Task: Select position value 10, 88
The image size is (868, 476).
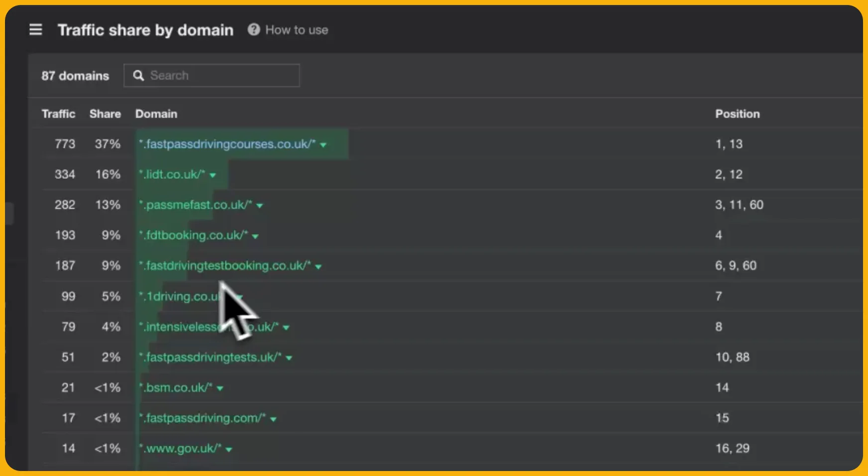Action: click(x=732, y=357)
